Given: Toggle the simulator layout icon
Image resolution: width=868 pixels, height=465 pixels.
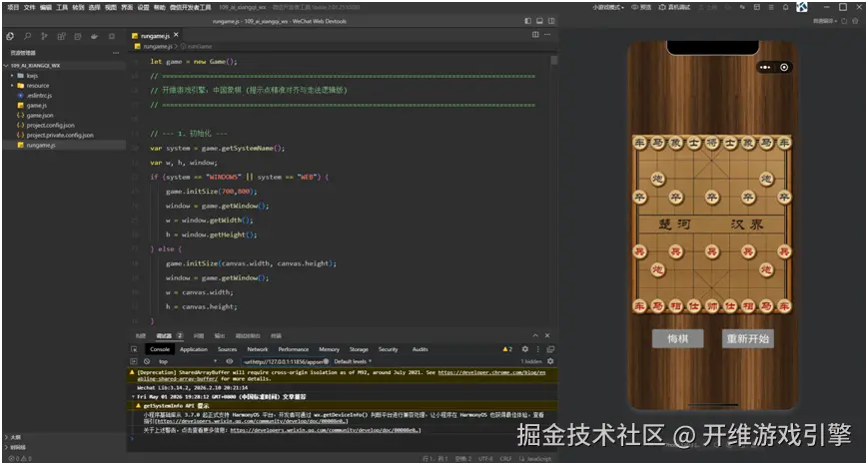Looking at the screenshot, I should coord(551,21).
